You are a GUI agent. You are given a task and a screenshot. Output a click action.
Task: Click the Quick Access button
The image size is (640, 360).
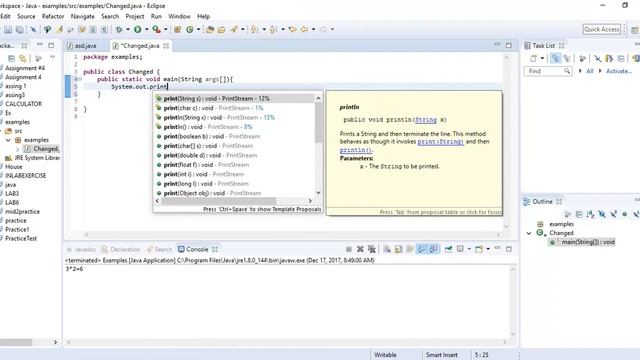tap(602, 29)
